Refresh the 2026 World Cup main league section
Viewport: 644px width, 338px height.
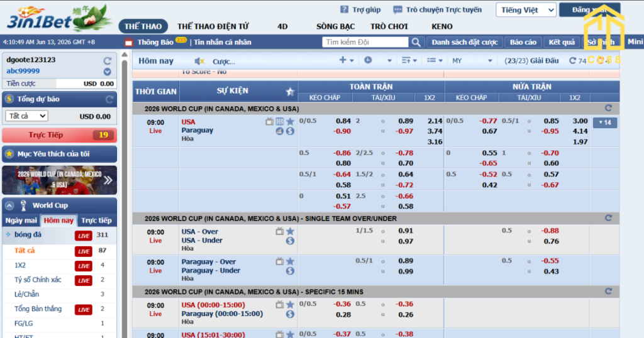608,108
